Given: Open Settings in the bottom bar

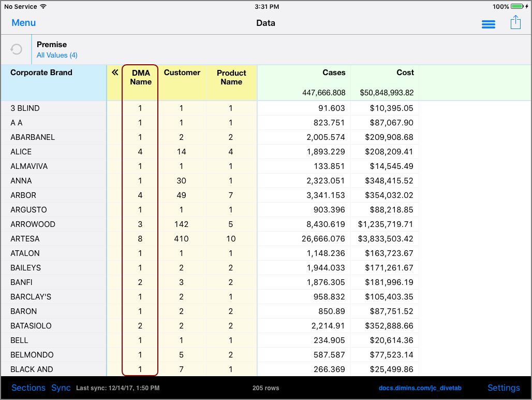Looking at the screenshot, I should (503, 388).
